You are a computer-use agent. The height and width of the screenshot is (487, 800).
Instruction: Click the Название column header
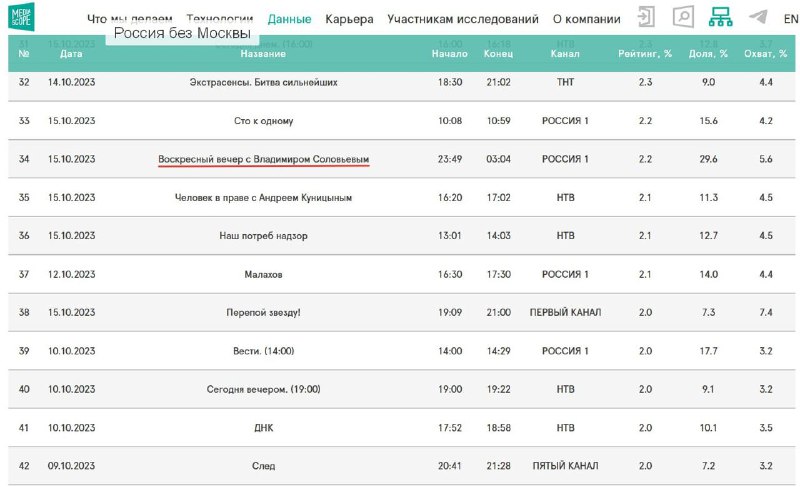(263, 54)
